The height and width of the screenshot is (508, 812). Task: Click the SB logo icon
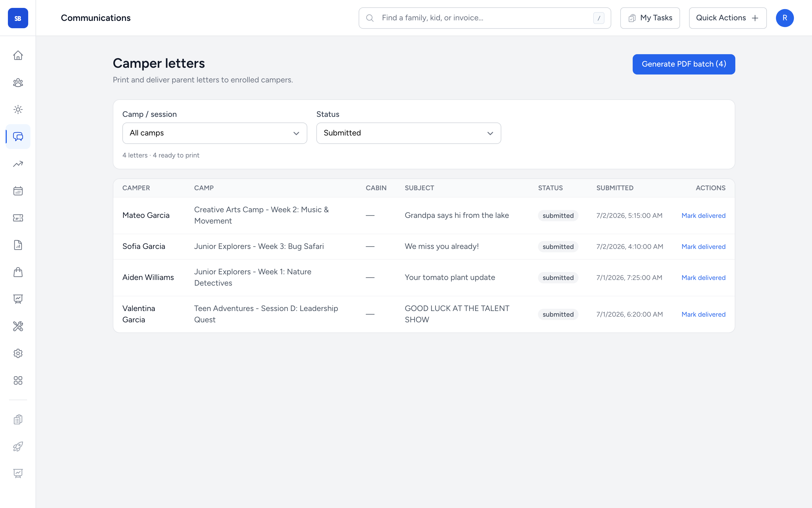[18, 18]
